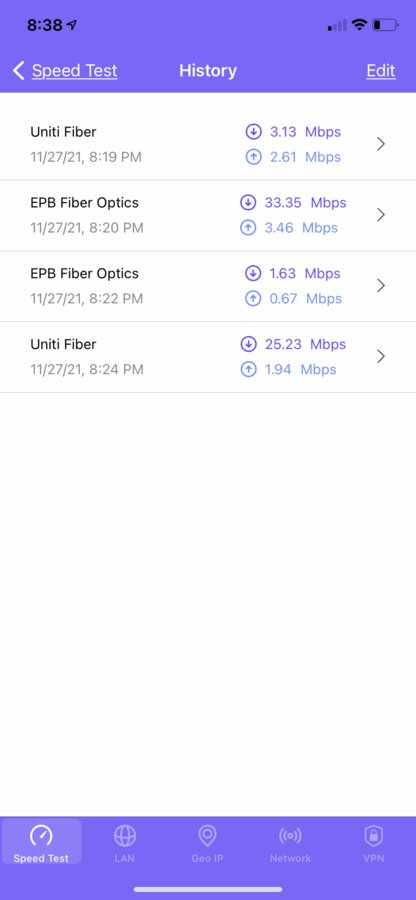Expand the EPB Fiber Optics 8:20 PM chevron

(x=380, y=215)
